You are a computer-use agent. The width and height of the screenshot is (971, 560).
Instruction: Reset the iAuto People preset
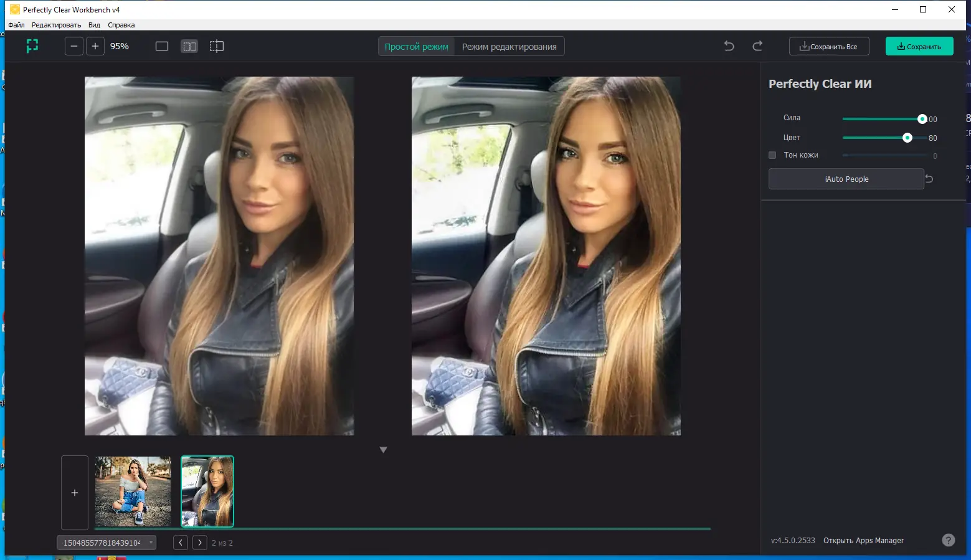929,179
